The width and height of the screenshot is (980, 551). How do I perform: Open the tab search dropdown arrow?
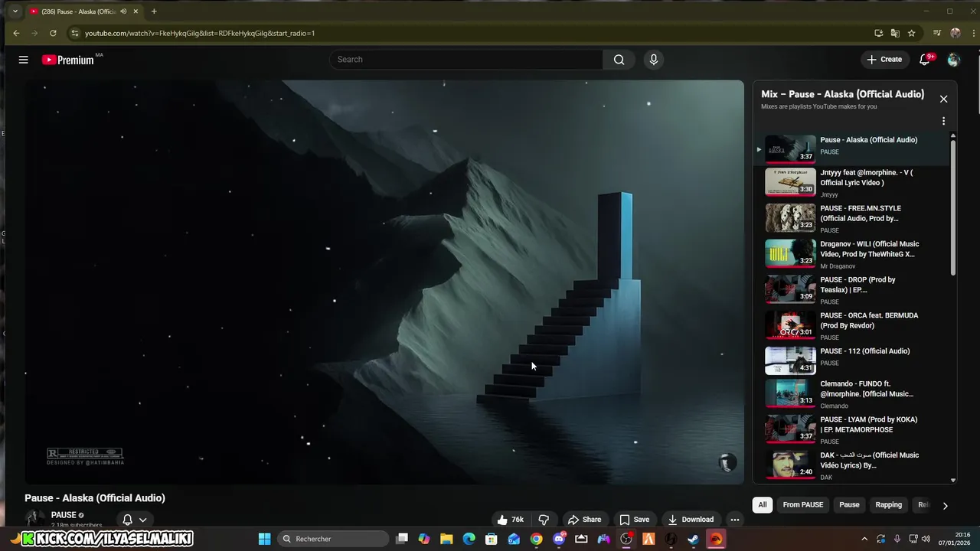click(x=15, y=11)
